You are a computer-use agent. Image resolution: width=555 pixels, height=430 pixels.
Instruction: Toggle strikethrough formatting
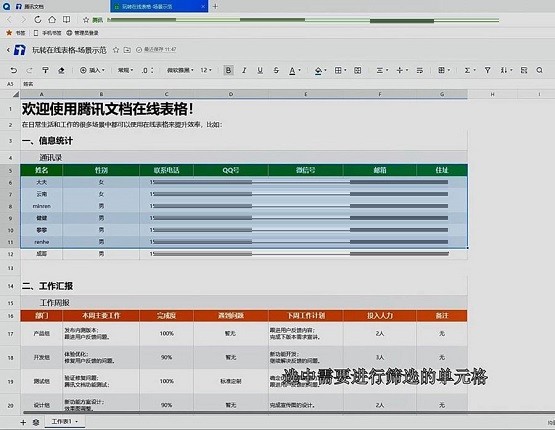[x=276, y=70]
